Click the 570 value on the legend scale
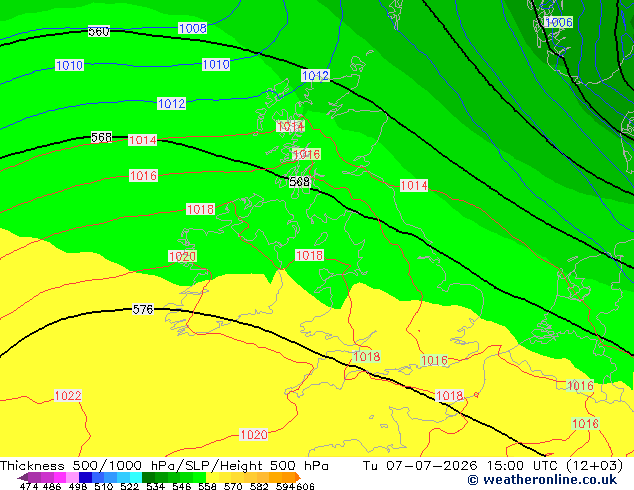 (x=233, y=486)
